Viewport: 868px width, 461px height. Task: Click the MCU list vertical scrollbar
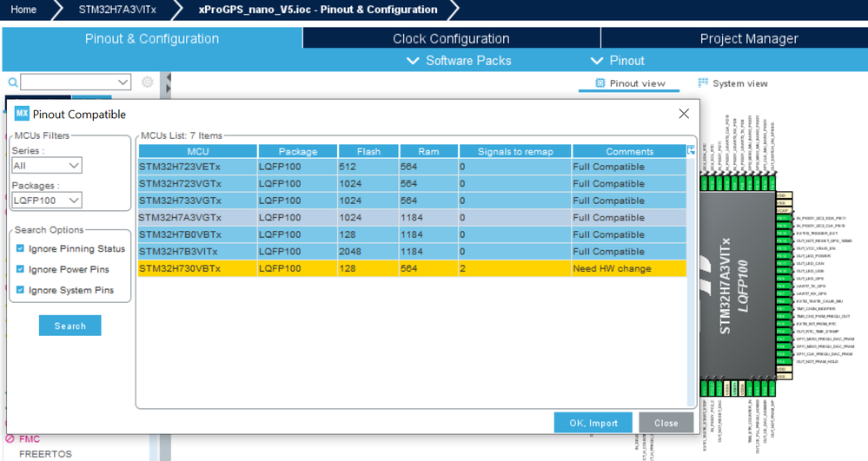click(x=691, y=282)
